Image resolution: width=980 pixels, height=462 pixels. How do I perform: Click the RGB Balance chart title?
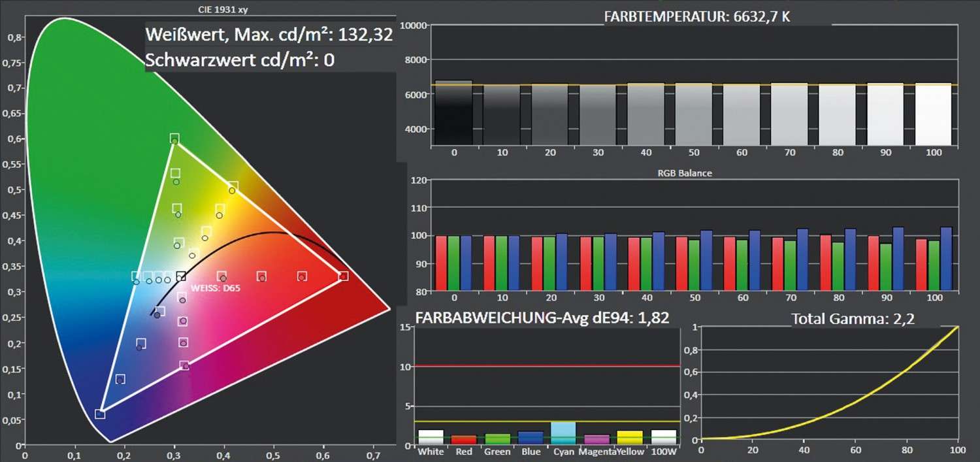[x=685, y=174]
